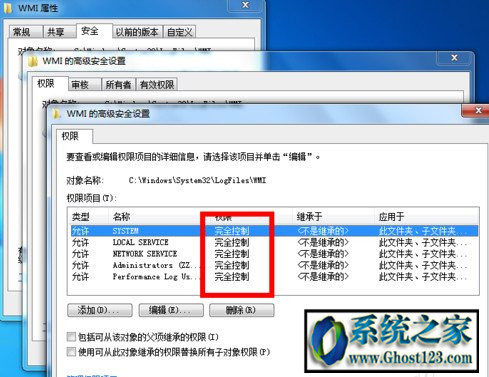Screen dimensions: 489x377
Task: Open the 所有者 tab
Action: pos(118,85)
